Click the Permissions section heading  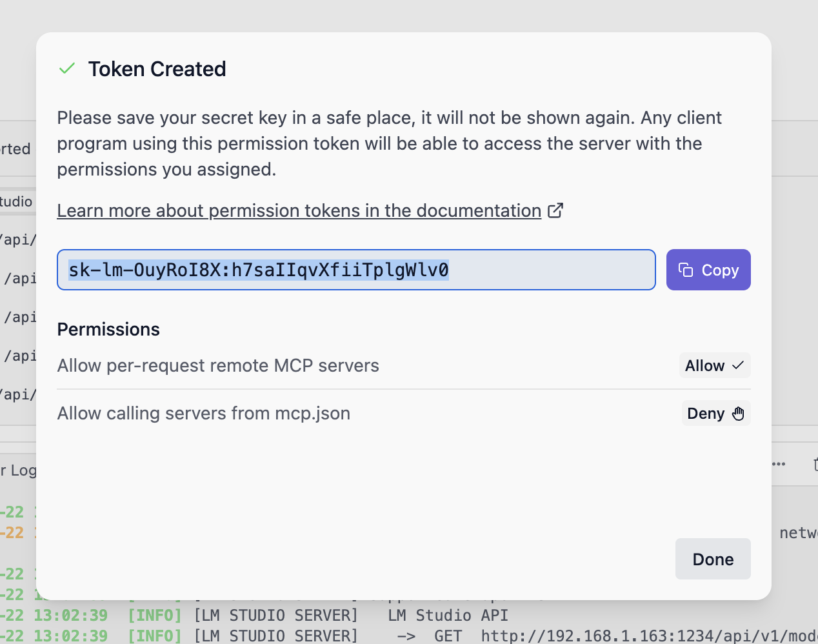tap(108, 329)
